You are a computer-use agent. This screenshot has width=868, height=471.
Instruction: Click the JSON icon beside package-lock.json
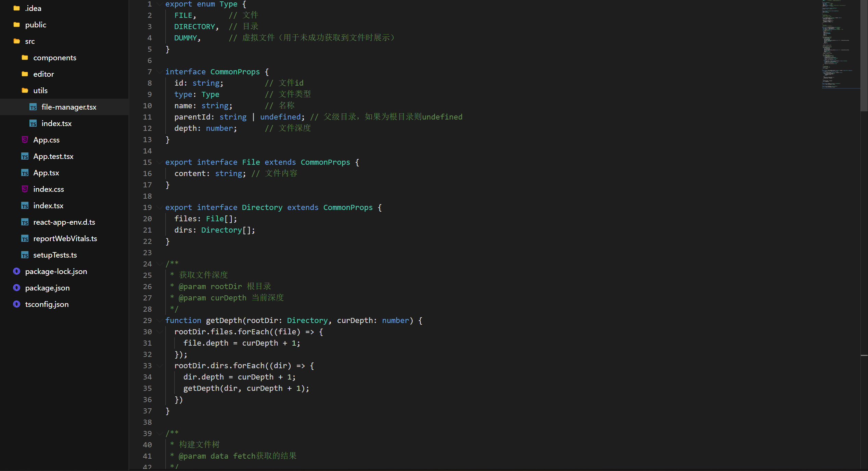pyautogui.click(x=16, y=271)
